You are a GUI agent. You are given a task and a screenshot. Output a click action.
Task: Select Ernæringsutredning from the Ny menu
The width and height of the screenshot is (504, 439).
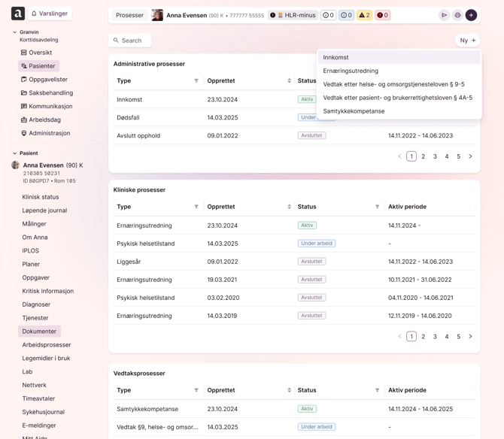point(351,71)
